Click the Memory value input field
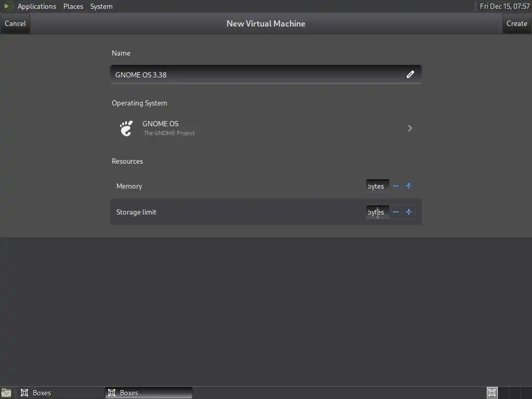Viewport: 532px width, 399px height. pos(378,186)
